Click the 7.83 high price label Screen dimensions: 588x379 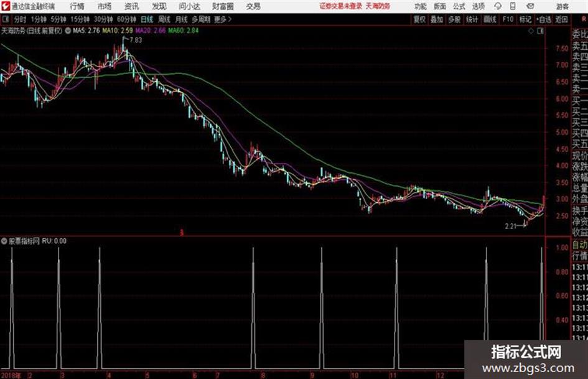(x=136, y=40)
